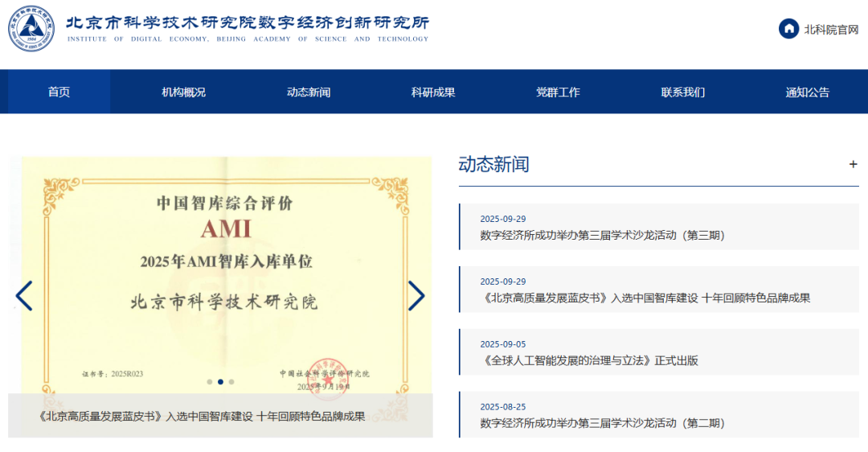Screen dimensions: 868x452
Task: Open the 机构概况 menu item
Action: pos(183,92)
